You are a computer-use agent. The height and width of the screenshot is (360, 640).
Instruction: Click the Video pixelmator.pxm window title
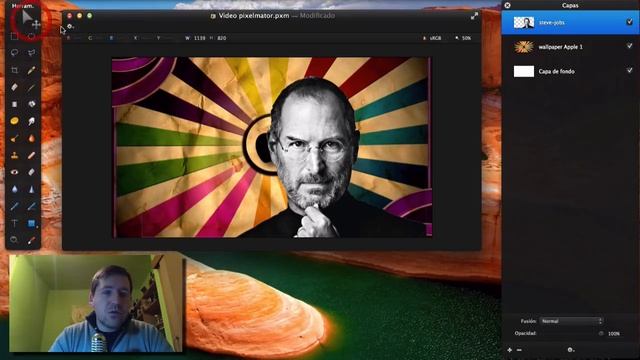(254, 16)
